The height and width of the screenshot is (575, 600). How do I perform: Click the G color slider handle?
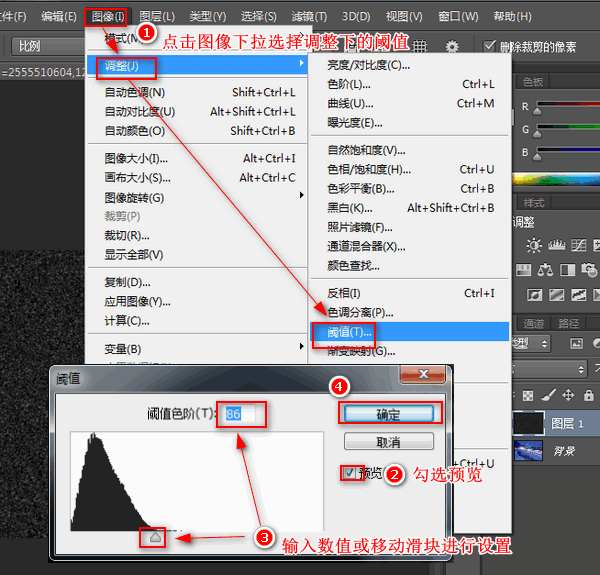[537, 134]
